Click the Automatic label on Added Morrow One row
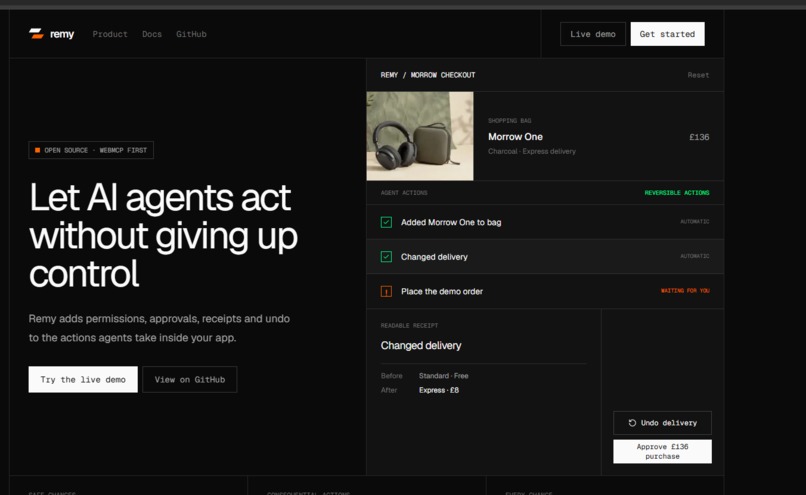Screen dimensions: 806x495 (694, 222)
